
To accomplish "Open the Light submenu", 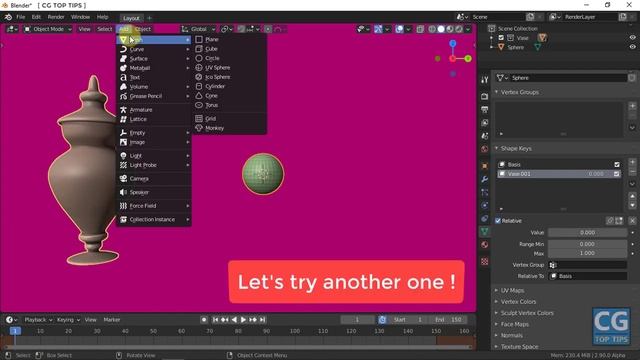I will click(x=154, y=156).
